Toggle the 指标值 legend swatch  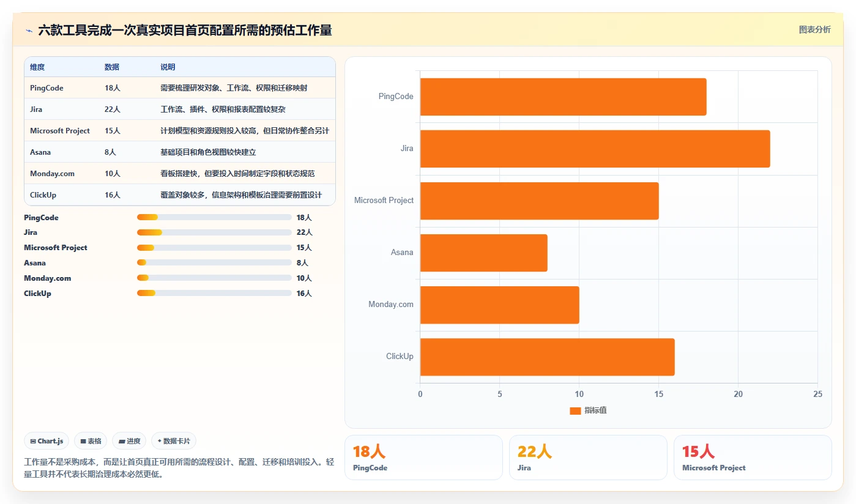coord(575,410)
